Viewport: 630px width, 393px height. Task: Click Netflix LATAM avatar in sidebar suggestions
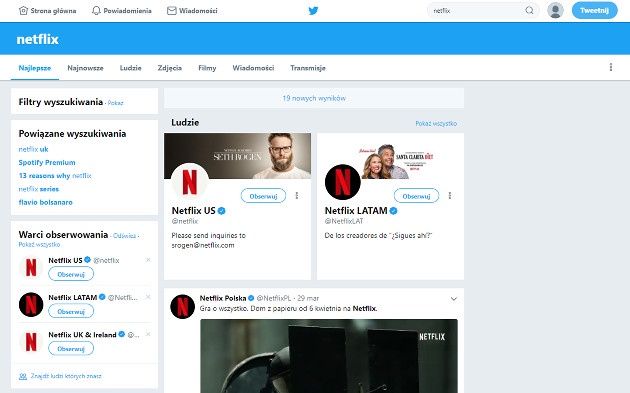coord(31,305)
